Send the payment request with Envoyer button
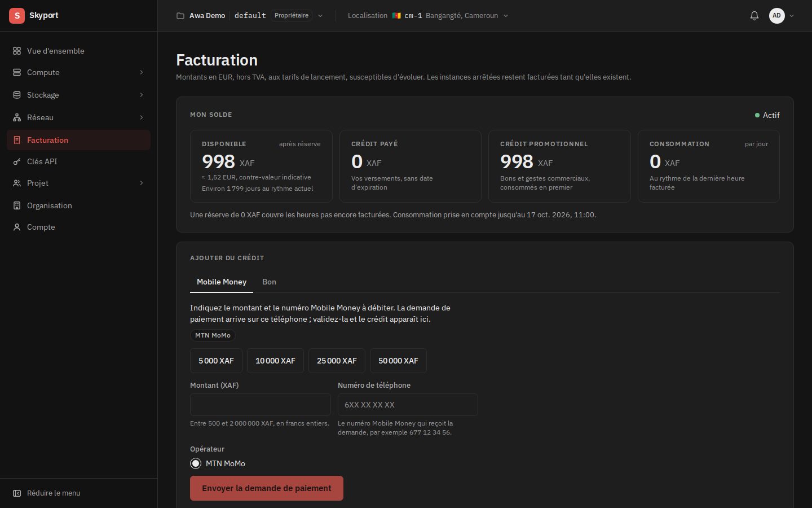The width and height of the screenshot is (812, 508). click(267, 488)
